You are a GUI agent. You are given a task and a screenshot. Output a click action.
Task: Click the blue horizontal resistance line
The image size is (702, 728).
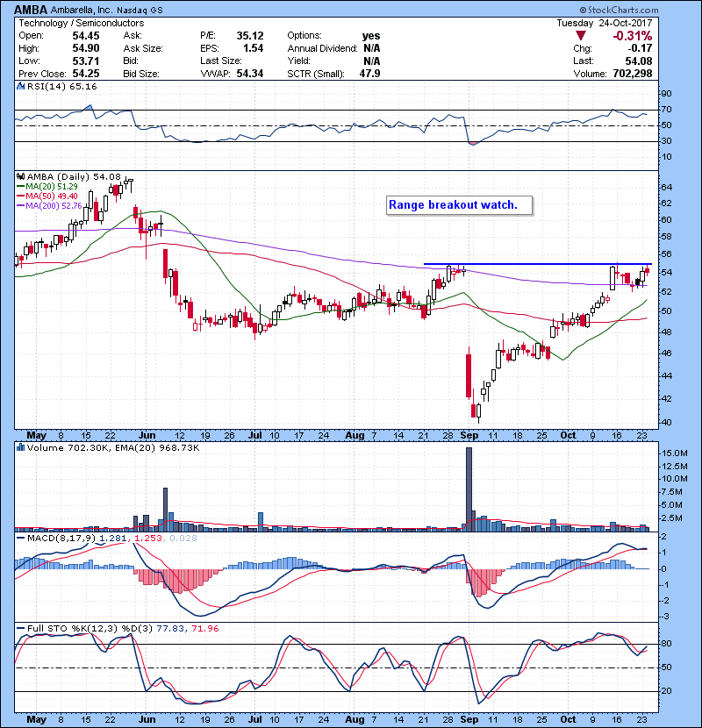538,264
